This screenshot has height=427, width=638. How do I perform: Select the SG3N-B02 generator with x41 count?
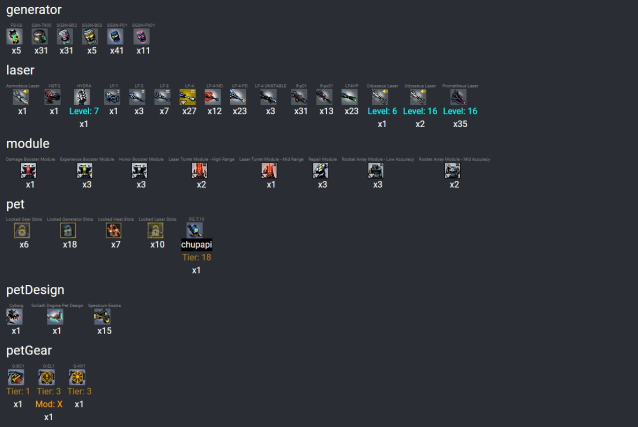tap(117, 36)
